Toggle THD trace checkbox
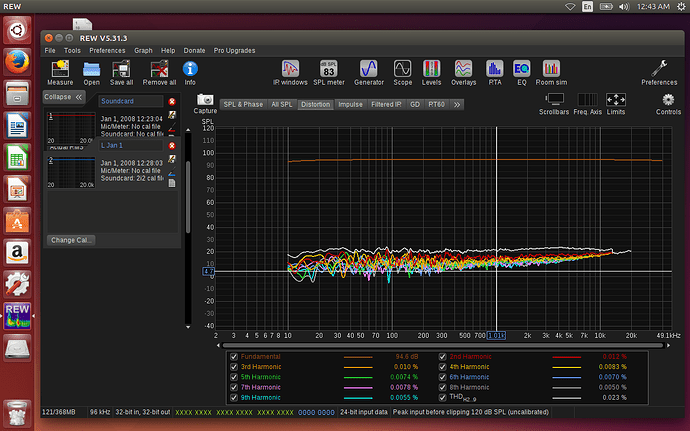690x431 pixels. click(443, 398)
